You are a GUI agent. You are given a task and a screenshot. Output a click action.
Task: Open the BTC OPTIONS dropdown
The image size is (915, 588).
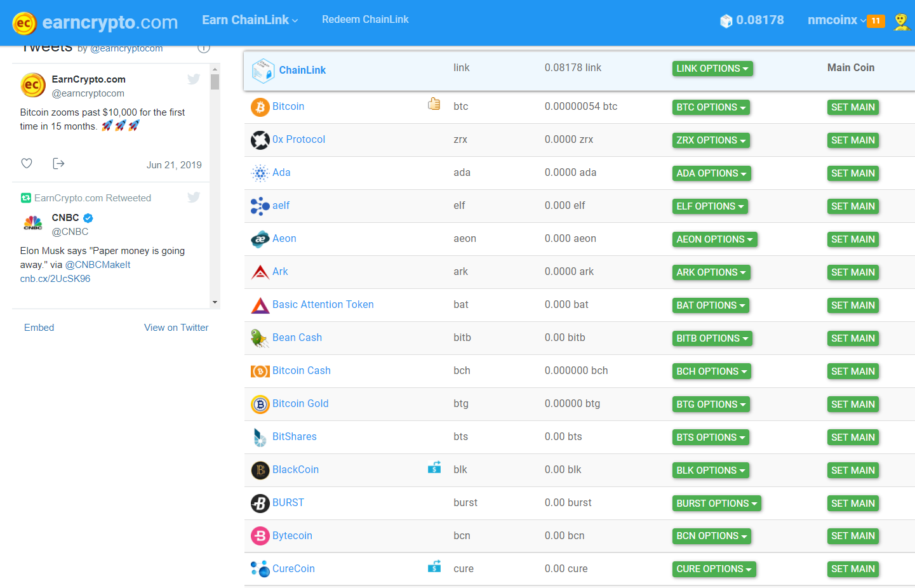[x=711, y=107]
